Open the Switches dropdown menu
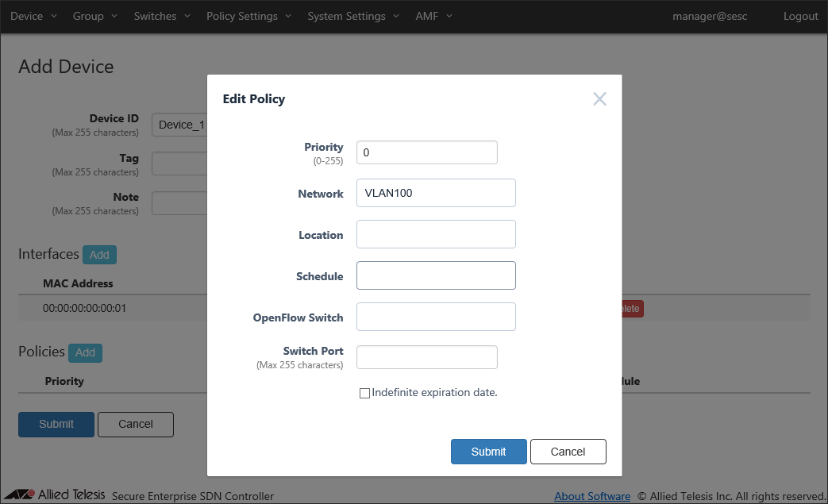 coord(162,16)
